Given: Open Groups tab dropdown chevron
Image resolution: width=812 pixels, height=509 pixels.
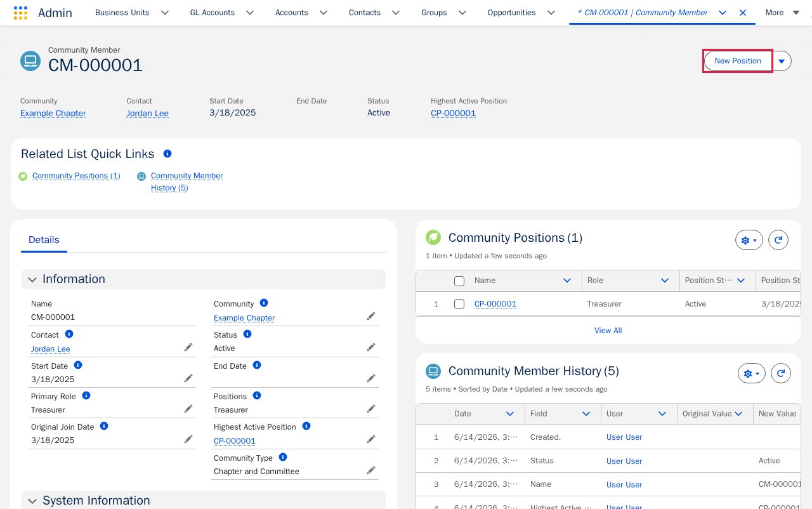Looking at the screenshot, I should pos(462,13).
